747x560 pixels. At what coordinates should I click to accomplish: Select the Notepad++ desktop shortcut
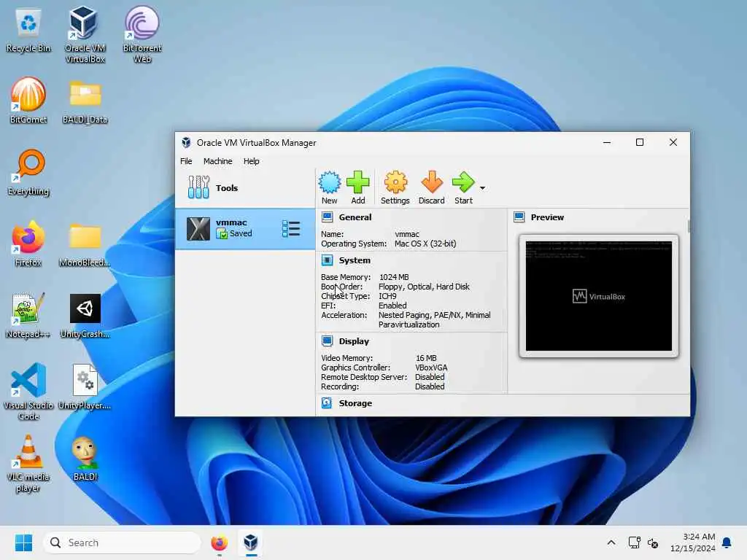click(x=28, y=315)
